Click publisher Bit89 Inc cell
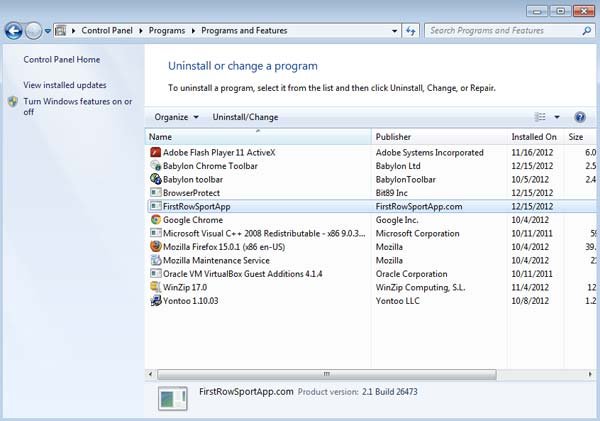Screen dimensions: 600x421 (391, 193)
